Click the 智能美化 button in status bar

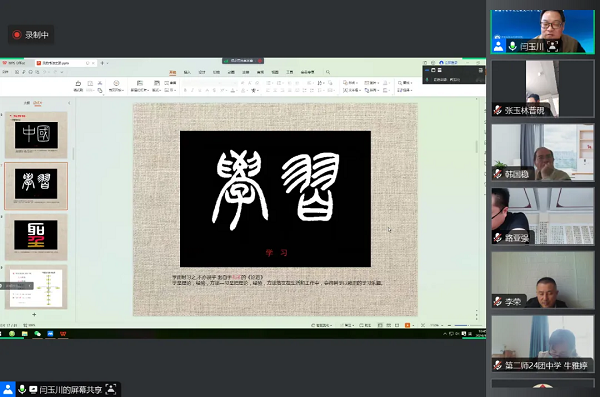tap(321, 325)
